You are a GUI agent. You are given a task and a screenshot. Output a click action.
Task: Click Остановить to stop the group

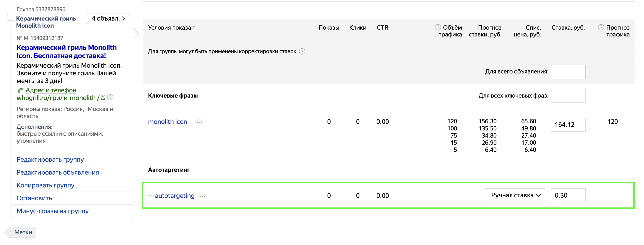34,198
